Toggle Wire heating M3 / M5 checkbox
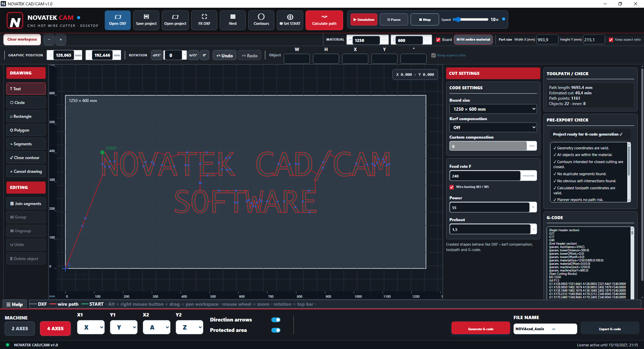Image resolution: width=644 pixels, height=349 pixels. (x=452, y=187)
